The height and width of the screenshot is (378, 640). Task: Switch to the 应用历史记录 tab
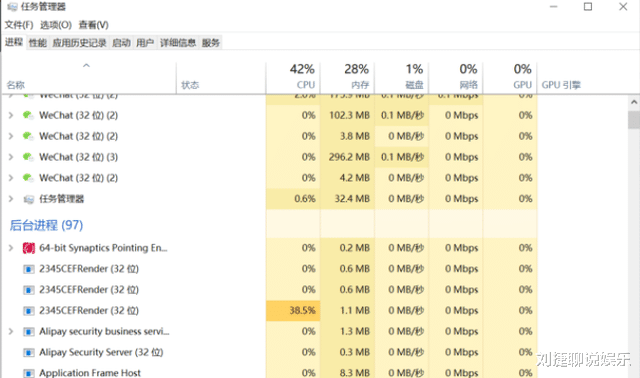tap(79, 43)
